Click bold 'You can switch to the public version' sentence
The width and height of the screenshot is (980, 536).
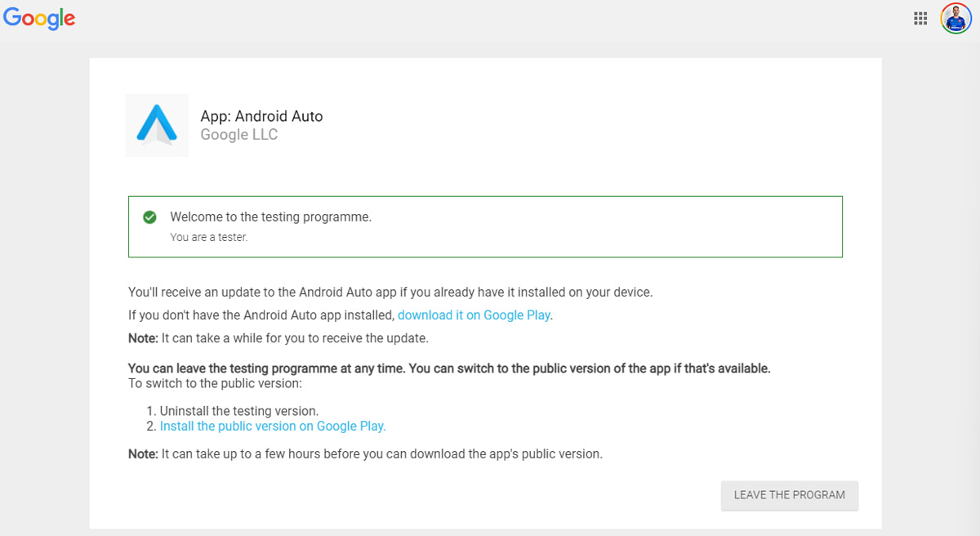[589, 368]
